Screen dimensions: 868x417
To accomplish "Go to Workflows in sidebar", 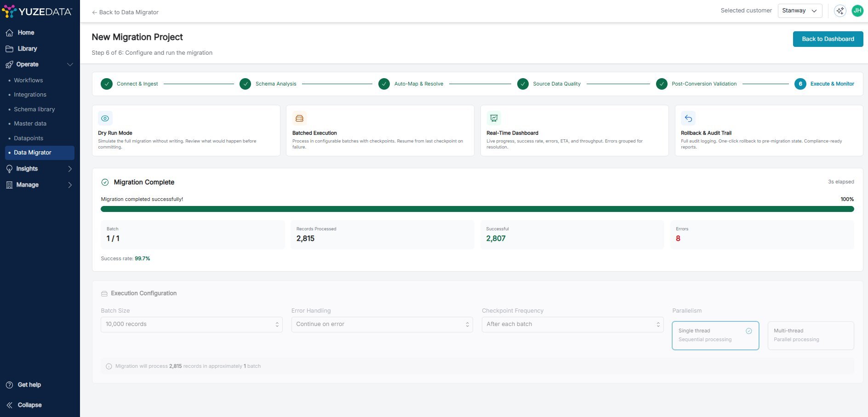I will (29, 80).
